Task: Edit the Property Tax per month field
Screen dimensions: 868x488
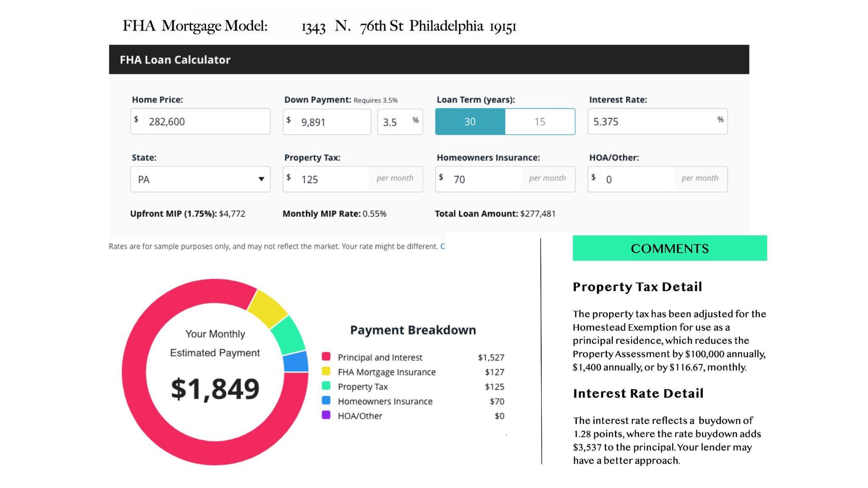Action: pos(353,179)
